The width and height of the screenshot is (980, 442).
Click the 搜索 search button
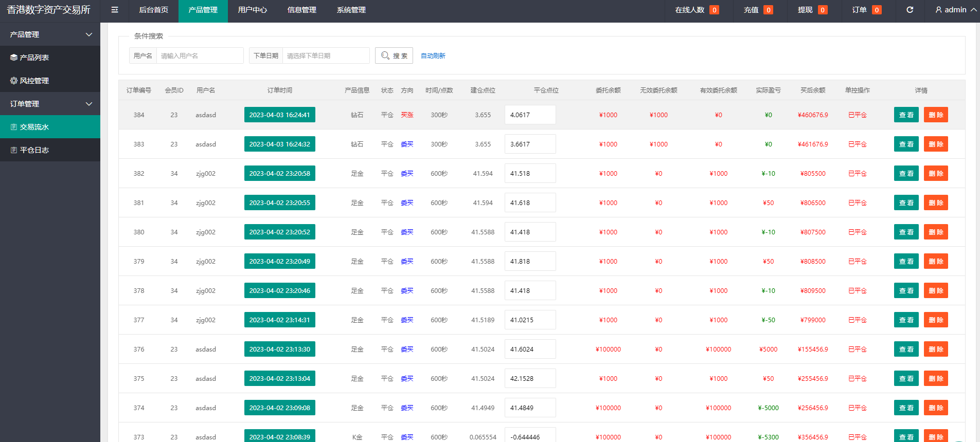coord(394,56)
